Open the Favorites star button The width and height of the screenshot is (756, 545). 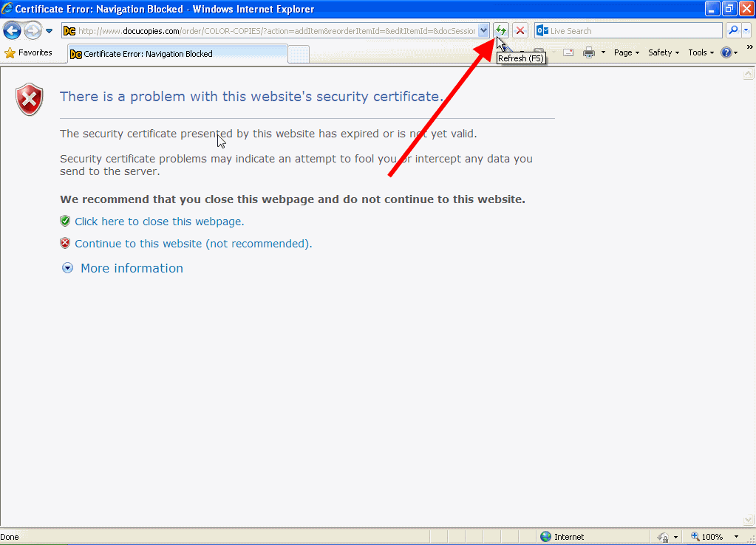coord(28,52)
